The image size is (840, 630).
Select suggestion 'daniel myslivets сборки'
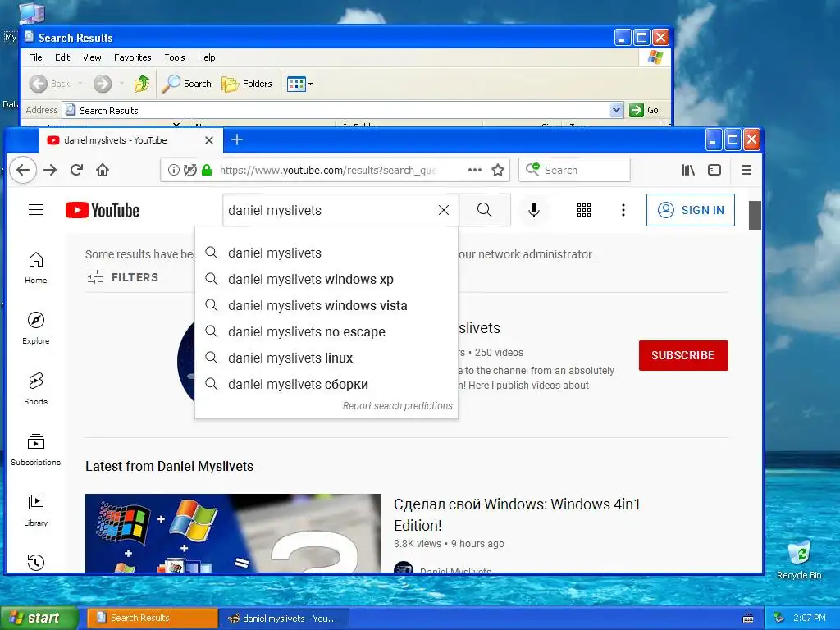click(x=326, y=384)
